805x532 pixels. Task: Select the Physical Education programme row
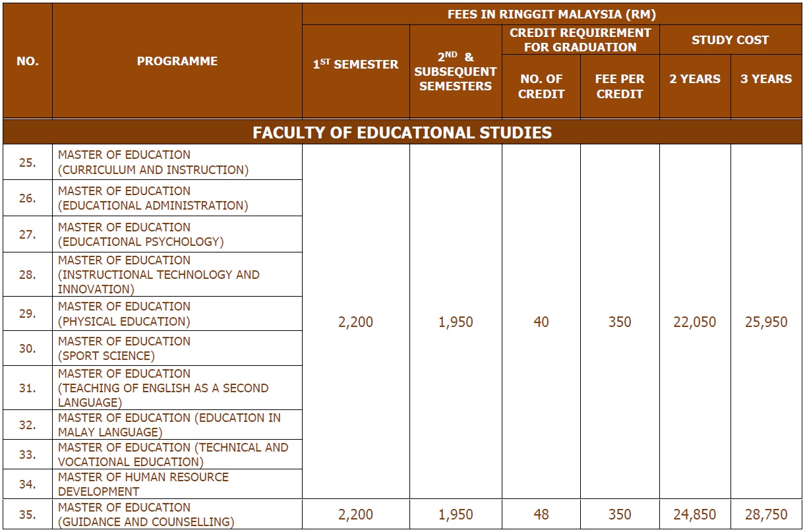[124, 314]
